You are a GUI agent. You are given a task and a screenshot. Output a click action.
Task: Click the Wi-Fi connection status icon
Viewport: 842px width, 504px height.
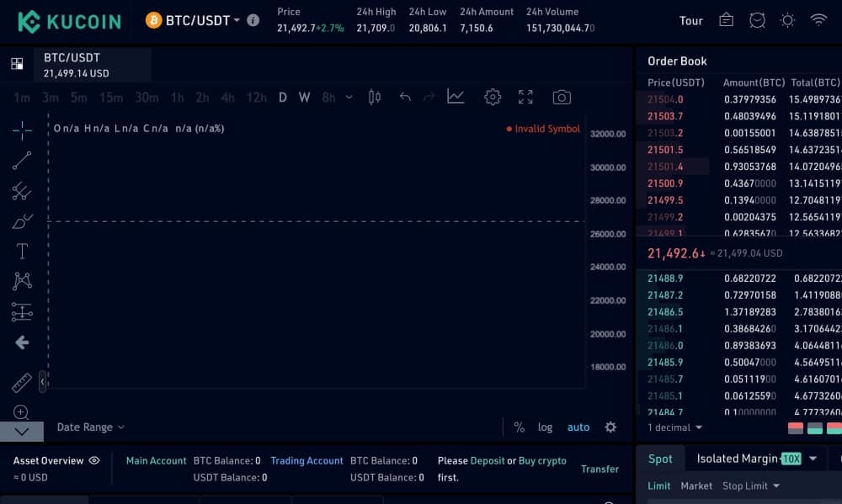[x=818, y=20]
